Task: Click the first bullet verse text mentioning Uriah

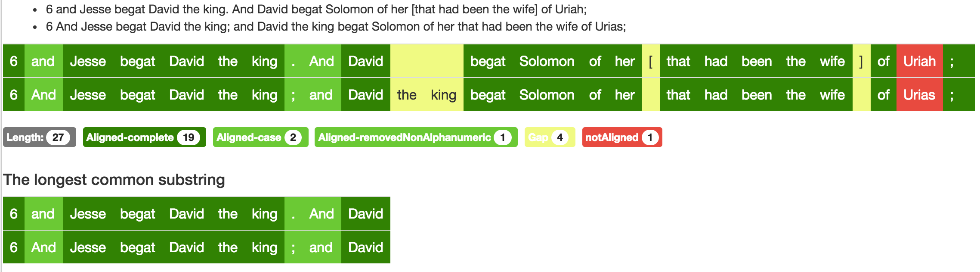Action: 316,9
